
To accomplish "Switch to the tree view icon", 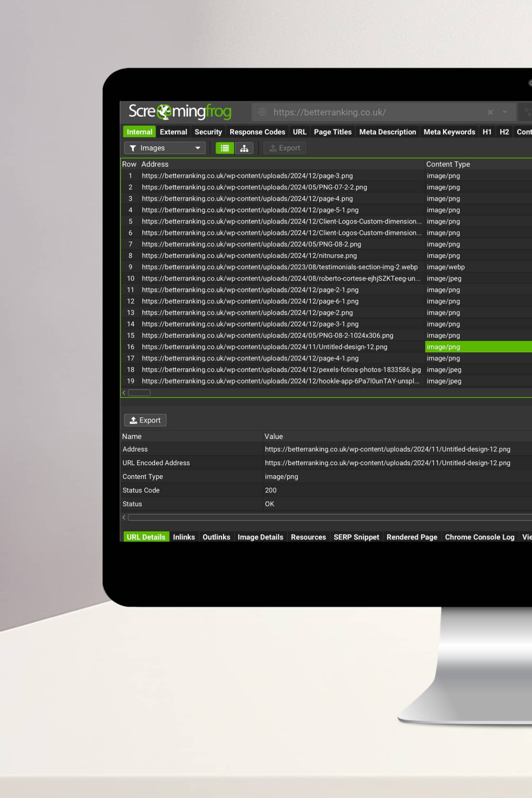I will point(244,148).
